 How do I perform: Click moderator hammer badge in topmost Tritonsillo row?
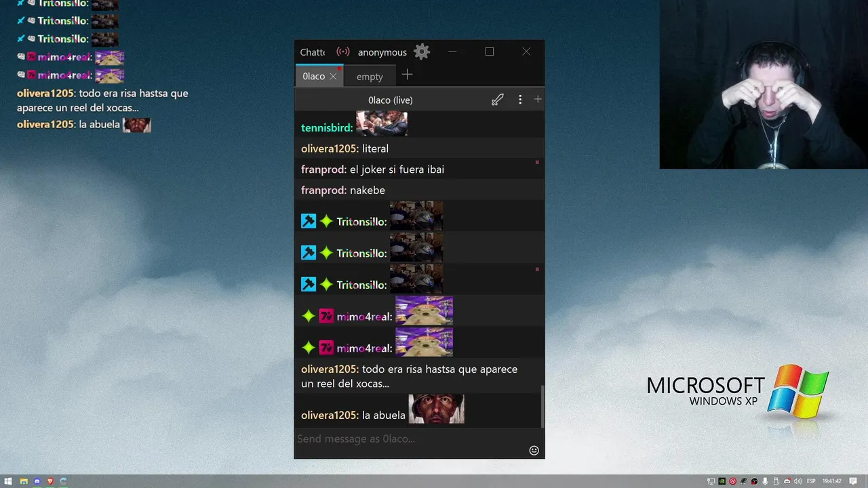[309, 221]
